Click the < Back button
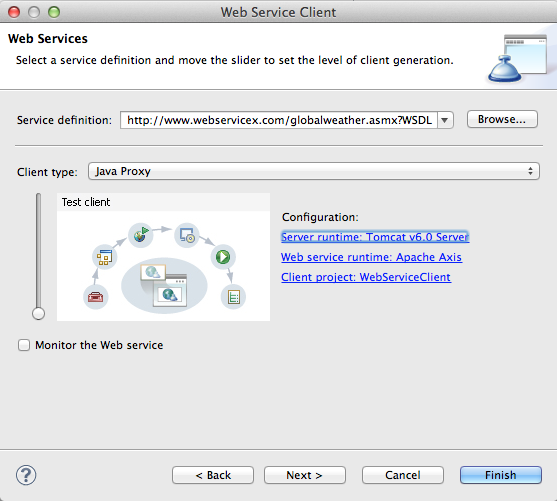557x501 pixels. [x=213, y=475]
